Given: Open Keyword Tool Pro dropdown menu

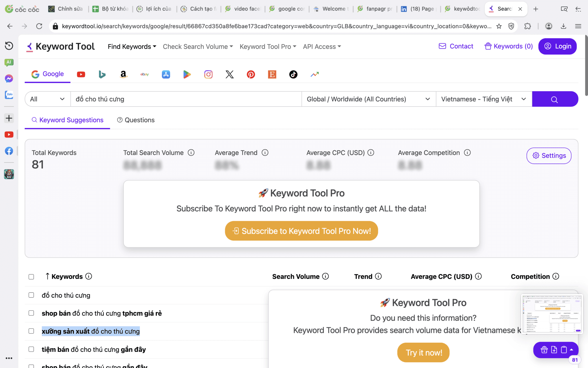Looking at the screenshot, I should 268,47.
